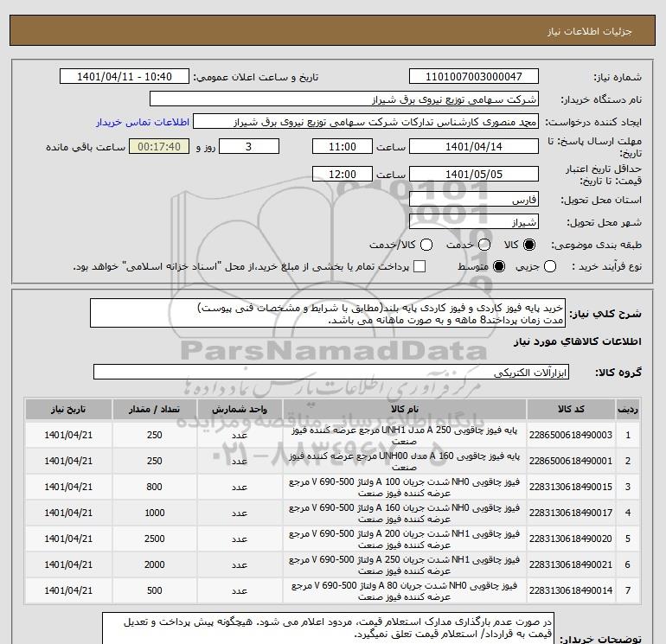666x644 pixels.
Task: Select the کالا radio button
Action: pyautogui.click(x=529, y=245)
